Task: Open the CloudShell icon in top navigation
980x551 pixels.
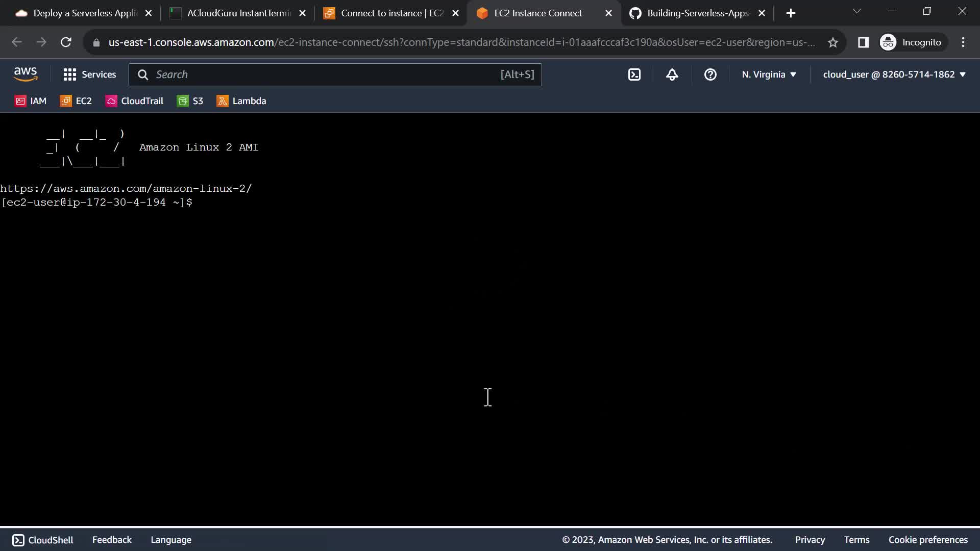Action: coord(634,74)
